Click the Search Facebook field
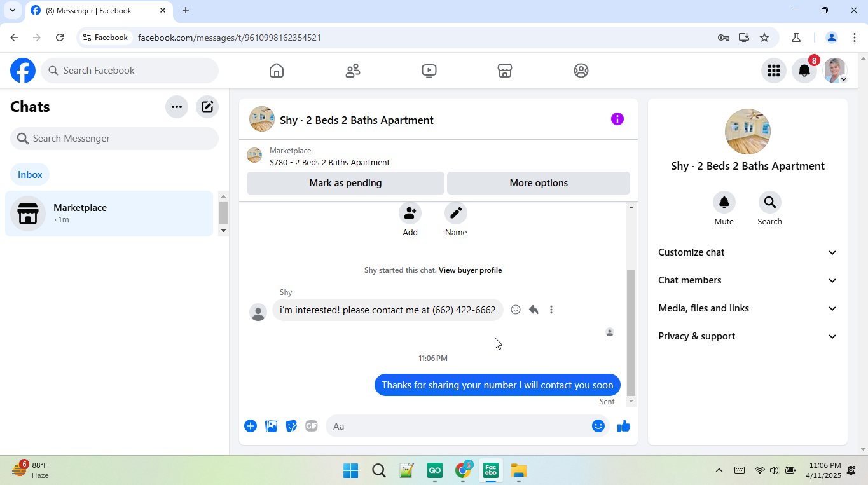 tap(130, 71)
